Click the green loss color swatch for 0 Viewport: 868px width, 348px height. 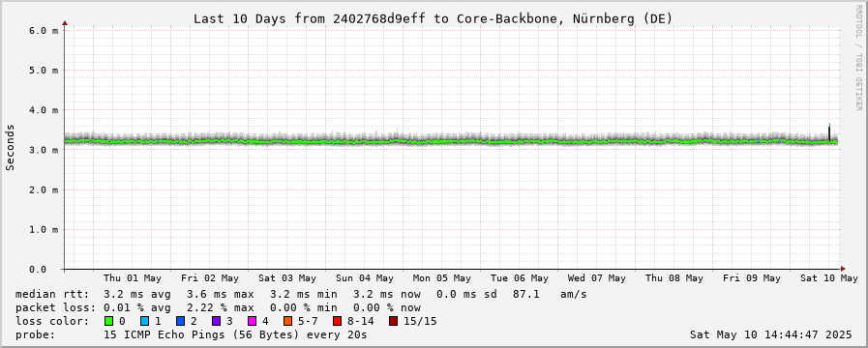(x=109, y=321)
